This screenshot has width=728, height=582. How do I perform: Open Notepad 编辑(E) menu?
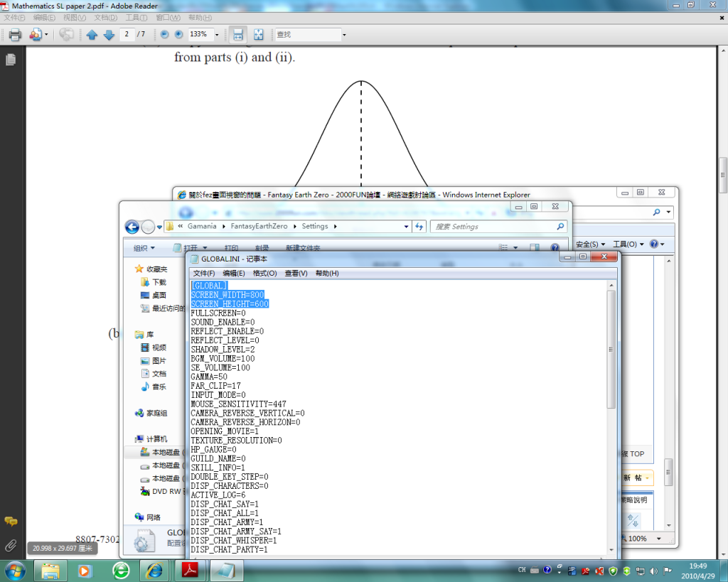233,274
